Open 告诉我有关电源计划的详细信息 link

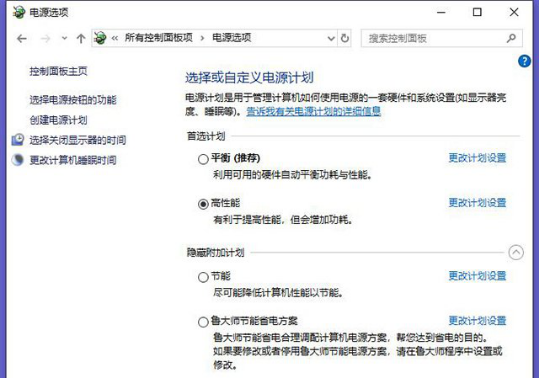[x=313, y=111]
